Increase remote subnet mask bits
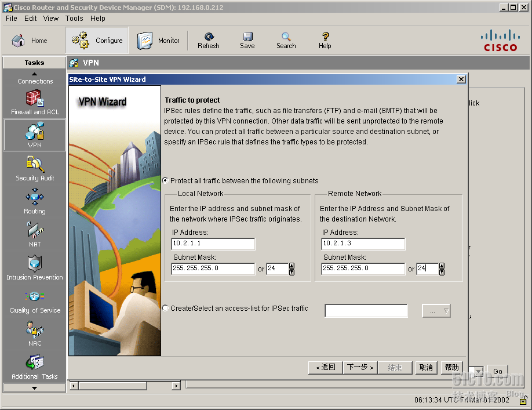 [442, 266]
